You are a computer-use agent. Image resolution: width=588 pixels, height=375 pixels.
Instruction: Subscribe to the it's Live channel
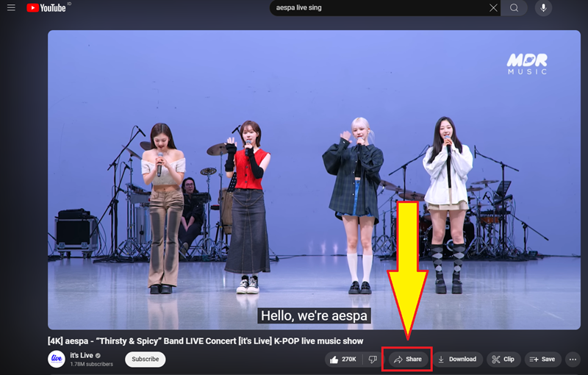pos(145,360)
